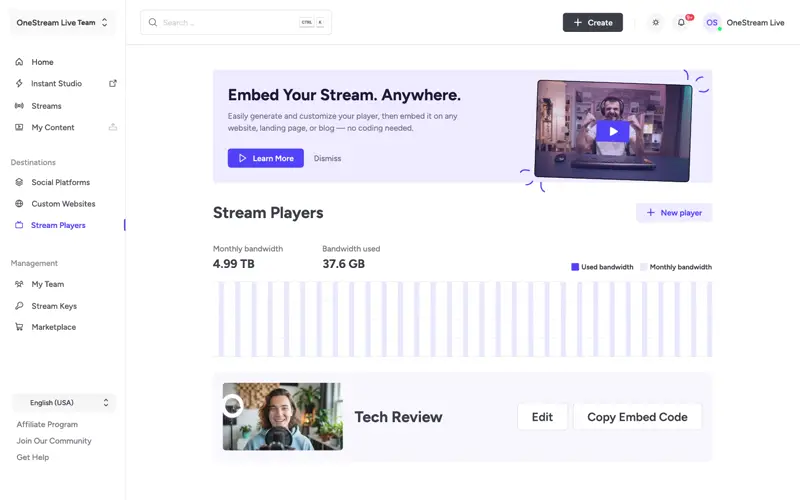Viewport: 800px width, 500px height.
Task: Open the OneStream Live account menu
Action: coord(755,22)
